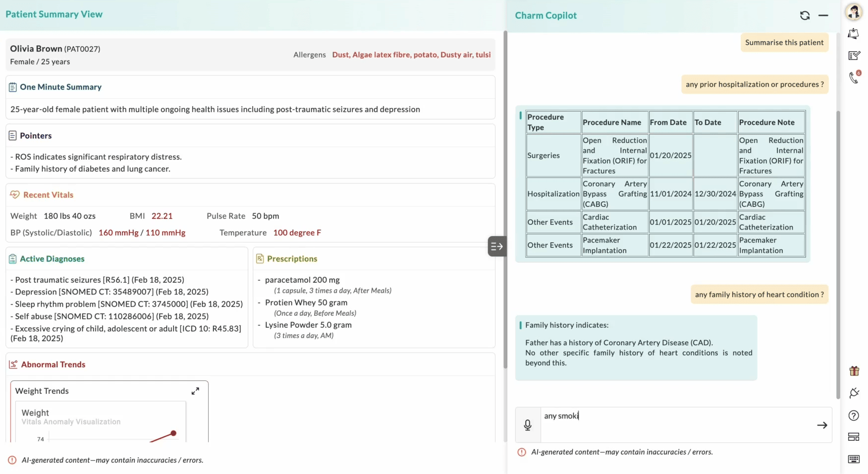Click the 'ROS indicates significant respiratory distress' pointer
This screenshot has height=474, width=868.
click(x=96, y=157)
